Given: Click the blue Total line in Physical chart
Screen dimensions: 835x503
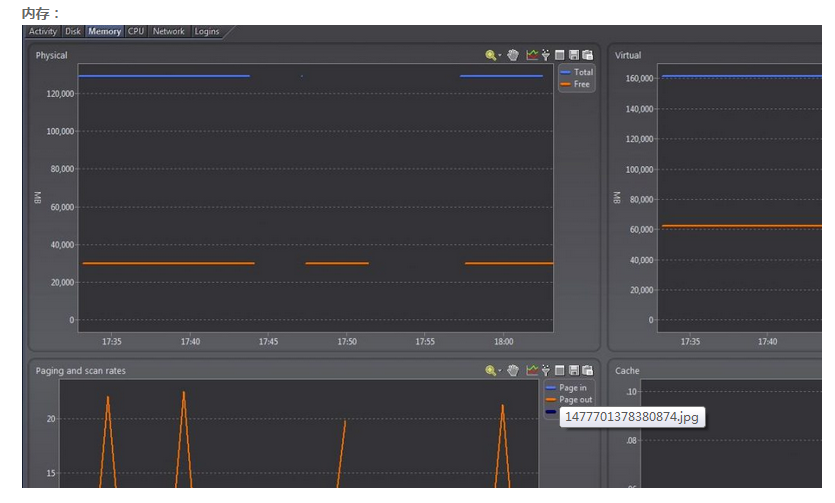Looking at the screenshot, I should click(163, 76).
